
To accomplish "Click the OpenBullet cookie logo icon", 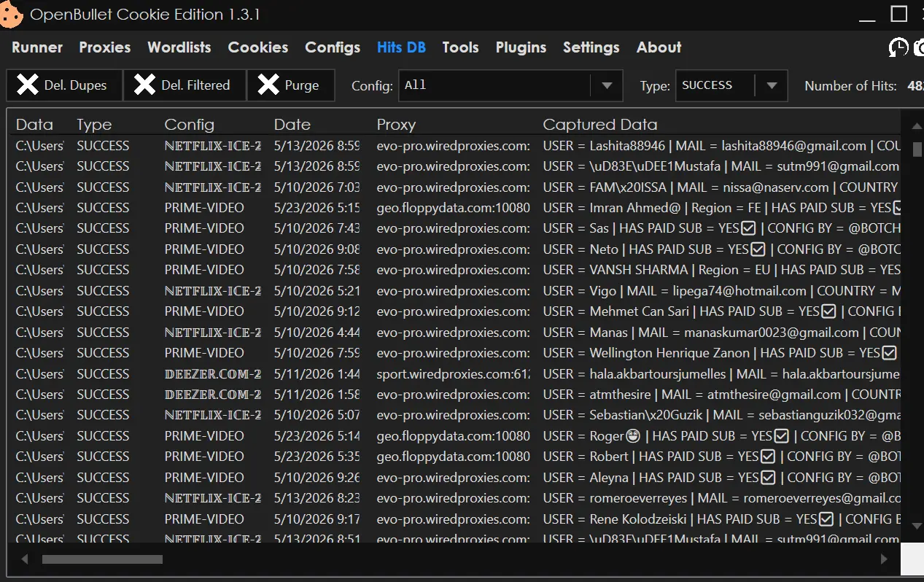I will click(10, 15).
